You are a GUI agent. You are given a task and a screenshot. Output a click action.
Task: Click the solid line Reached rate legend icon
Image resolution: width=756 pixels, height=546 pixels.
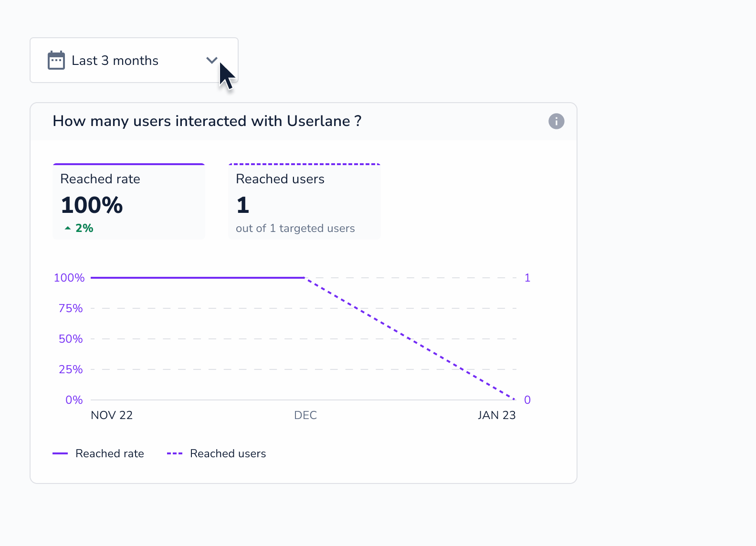coord(60,453)
